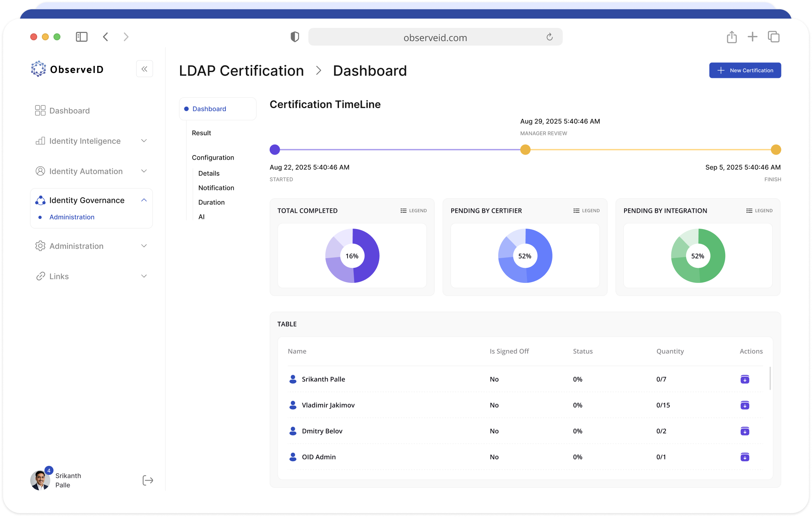Select the Notification configuration item
812x517 pixels.
click(x=216, y=188)
